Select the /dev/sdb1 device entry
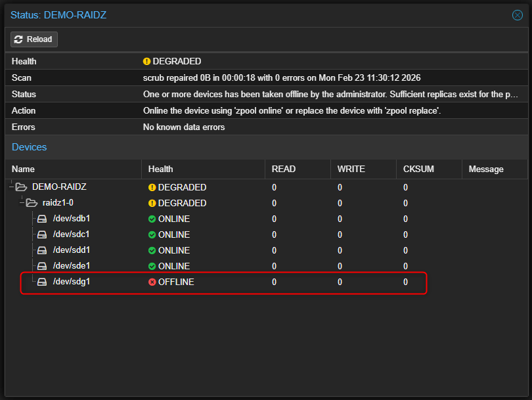Screen dimensions: 532x400 pos(72,218)
